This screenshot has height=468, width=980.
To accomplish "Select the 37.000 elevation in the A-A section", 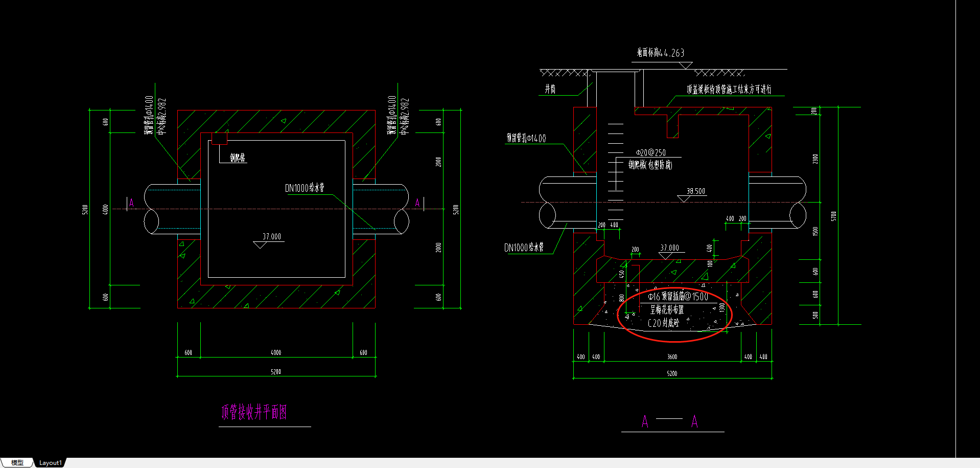I will [669, 248].
